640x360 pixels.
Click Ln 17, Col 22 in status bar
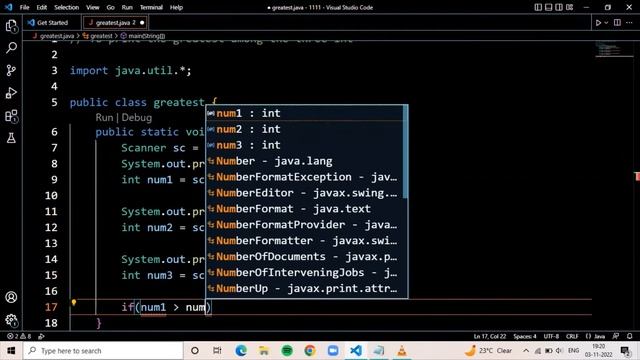489,336
